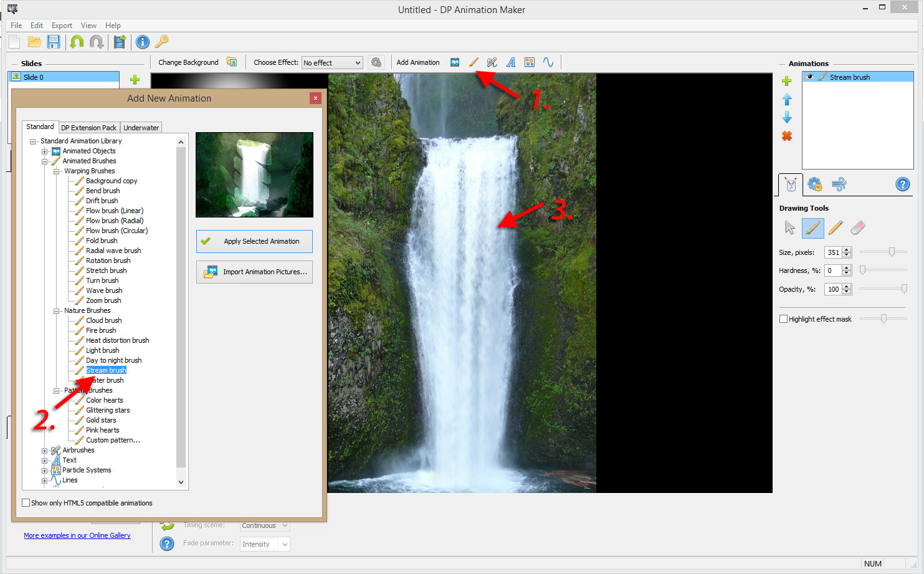Switch to the animation settings gear tab on right panel
Screen dimensions: 924x574
pos(814,184)
